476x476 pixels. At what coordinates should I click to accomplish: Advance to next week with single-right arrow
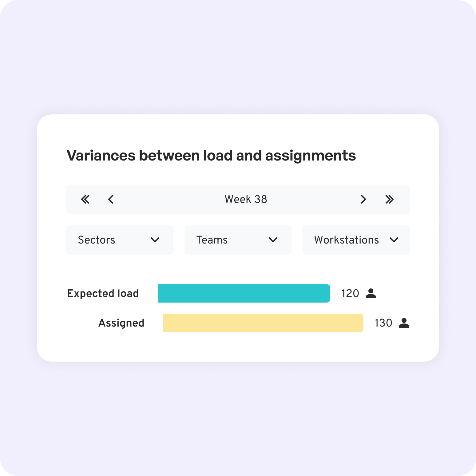(x=363, y=199)
